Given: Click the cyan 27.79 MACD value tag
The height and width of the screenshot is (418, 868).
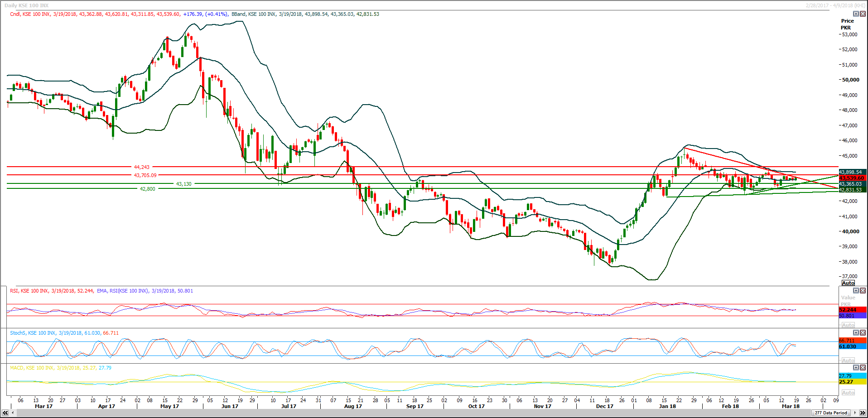Looking at the screenshot, I should coord(853,376).
